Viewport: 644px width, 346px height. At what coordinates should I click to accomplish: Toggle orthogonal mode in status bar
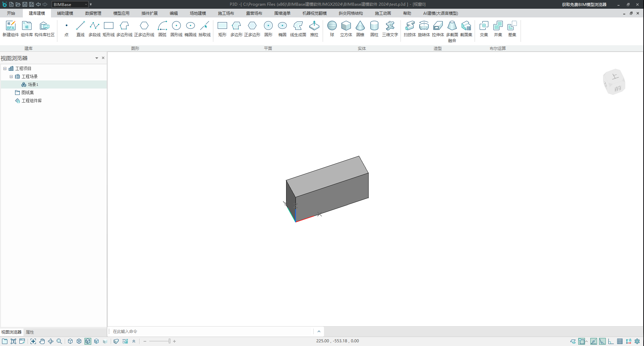pyautogui.click(x=611, y=341)
